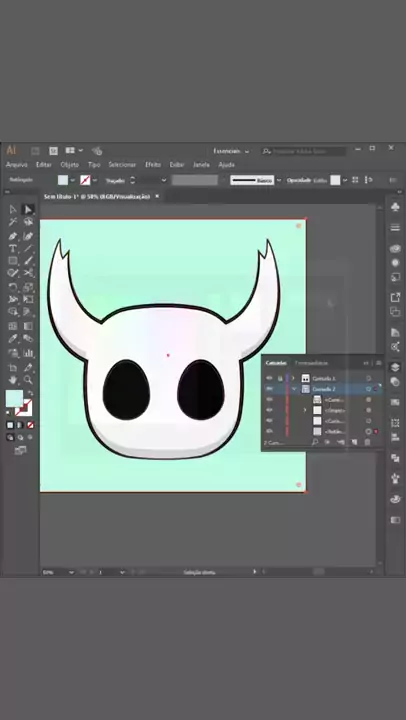Hide the <Retân...> sublayer using its eye
406x720 pixels.
pos(269,431)
